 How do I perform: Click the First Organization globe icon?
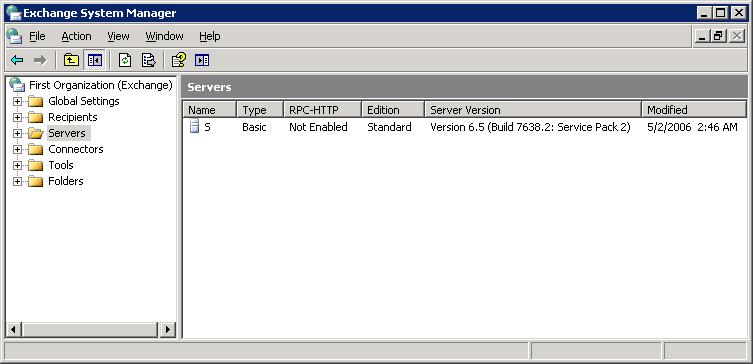coord(17,85)
